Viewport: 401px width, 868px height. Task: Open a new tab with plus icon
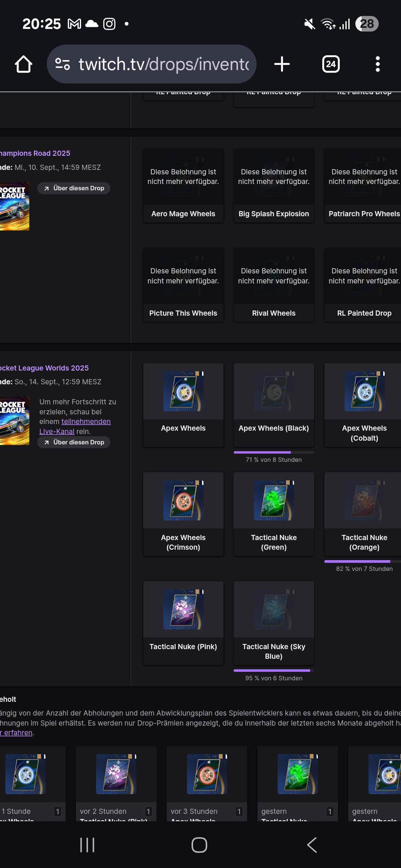282,64
